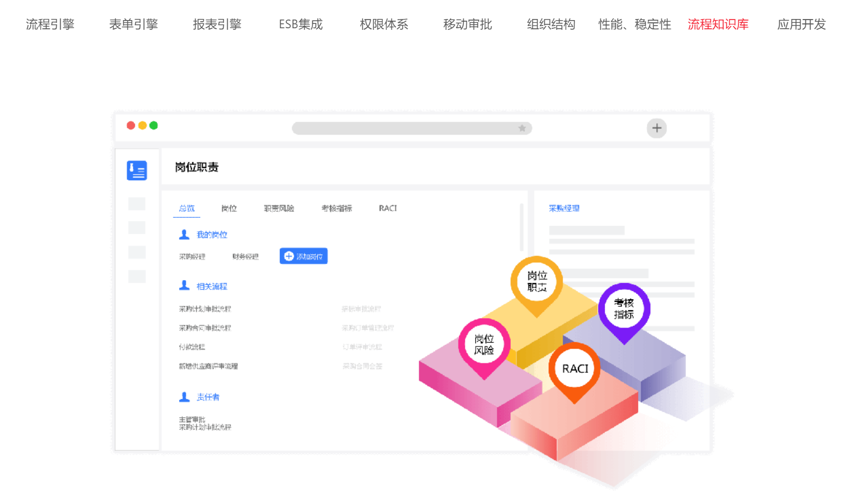Open the 流程引擎 tab
The image size is (862, 504).
[50, 24]
